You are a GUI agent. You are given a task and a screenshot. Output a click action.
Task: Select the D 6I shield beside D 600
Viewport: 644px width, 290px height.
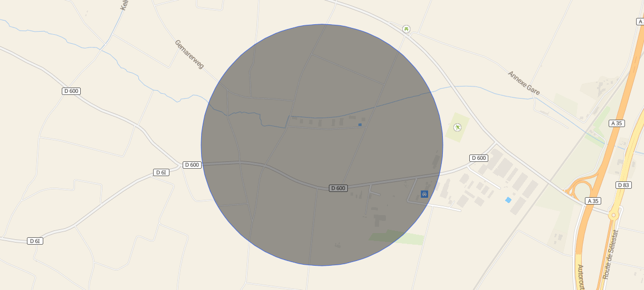coord(162,172)
